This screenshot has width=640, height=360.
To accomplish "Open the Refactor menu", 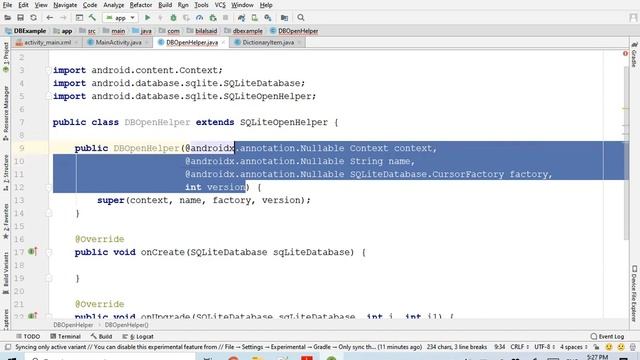I will pyautogui.click(x=141, y=5).
